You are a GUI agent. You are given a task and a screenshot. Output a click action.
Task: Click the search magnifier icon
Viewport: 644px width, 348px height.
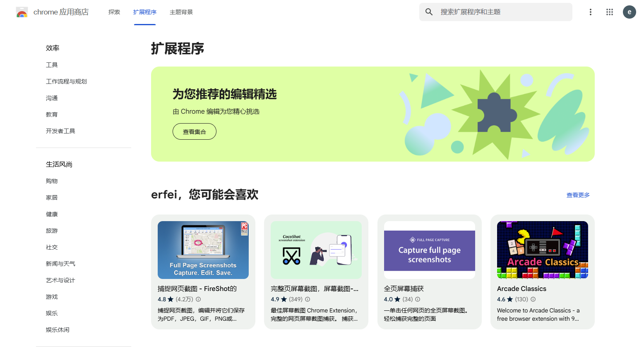click(x=429, y=12)
